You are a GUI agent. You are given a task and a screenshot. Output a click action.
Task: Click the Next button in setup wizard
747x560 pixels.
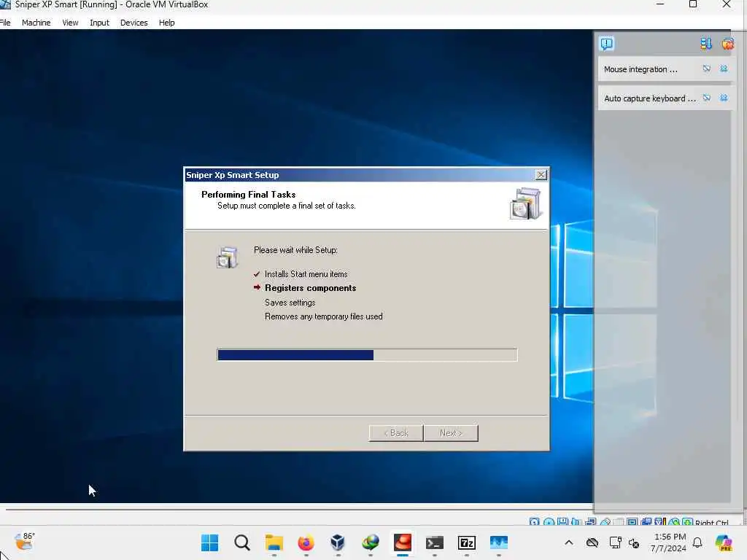(451, 433)
